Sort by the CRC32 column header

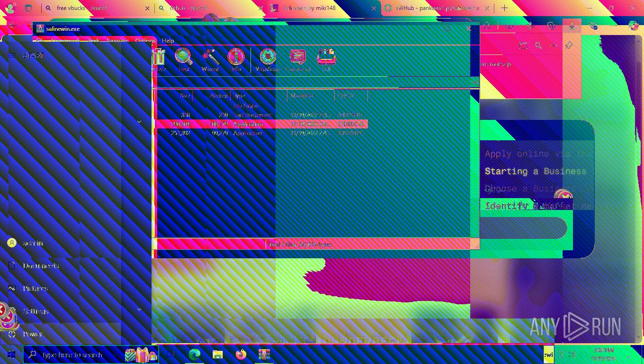click(351, 95)
